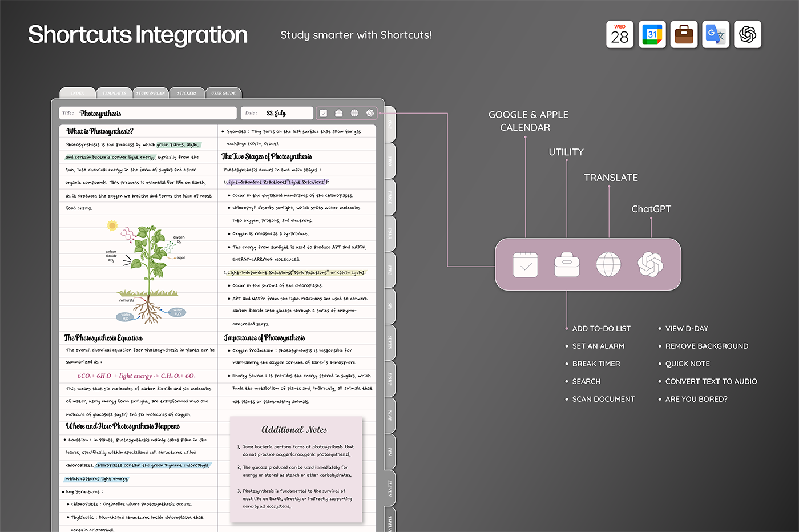Tap the small globe shortcut in planner header
This screenshot has width=799, height=532.
(x=354, y=113)
